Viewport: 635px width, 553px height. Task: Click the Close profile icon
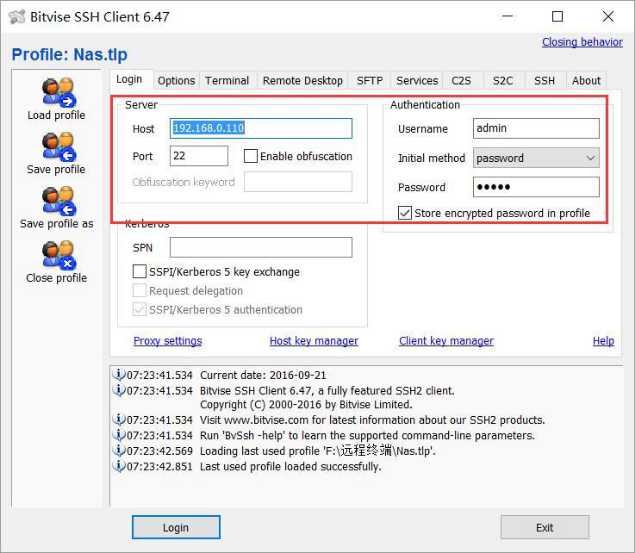click(x=59, y=255)
